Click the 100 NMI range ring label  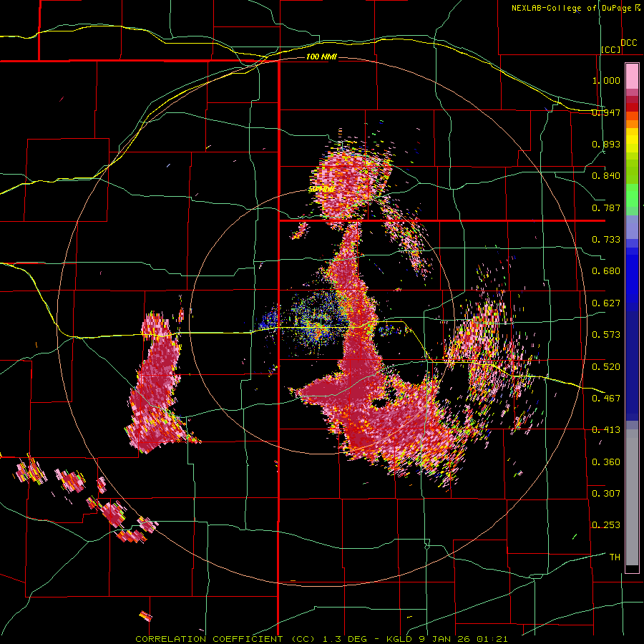(x=321, y=57)
